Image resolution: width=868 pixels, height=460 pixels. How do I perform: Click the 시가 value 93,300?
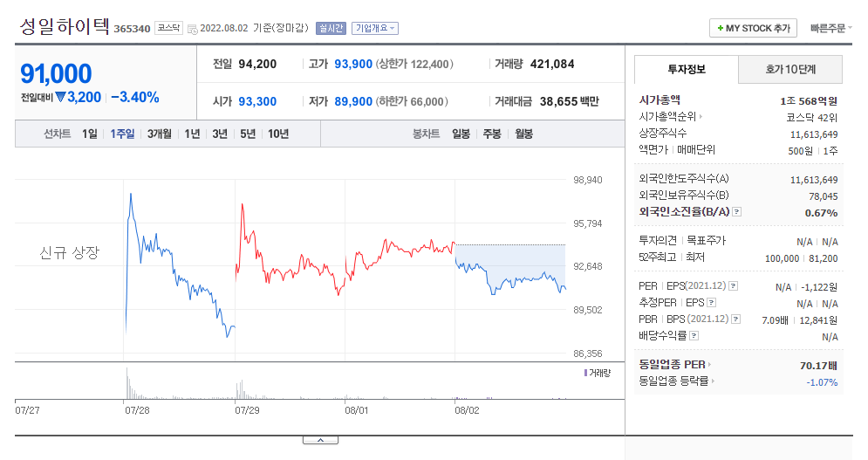(257, 102)
